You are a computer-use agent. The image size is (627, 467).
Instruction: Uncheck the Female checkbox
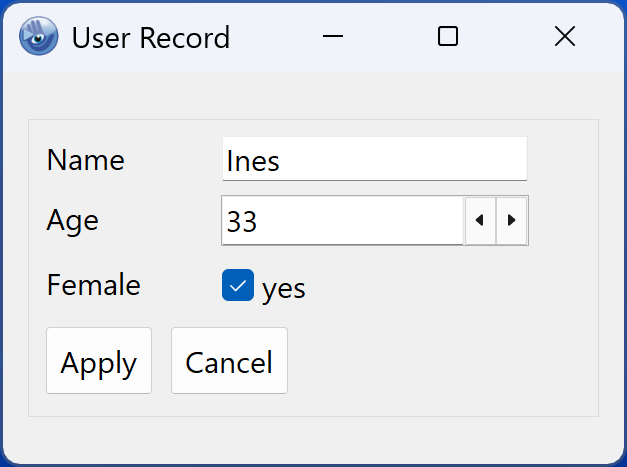coord(237,286)
